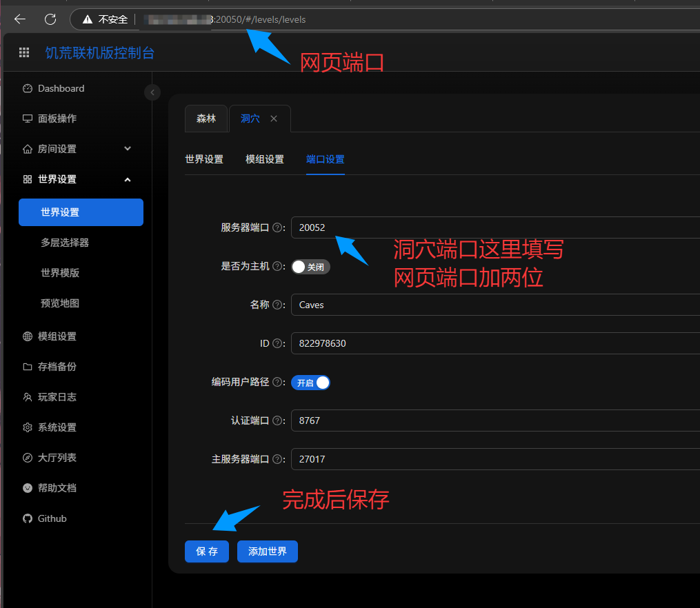The image size is (700, 608).
Task: Close the 洞穴 tab
Action: 274,119
